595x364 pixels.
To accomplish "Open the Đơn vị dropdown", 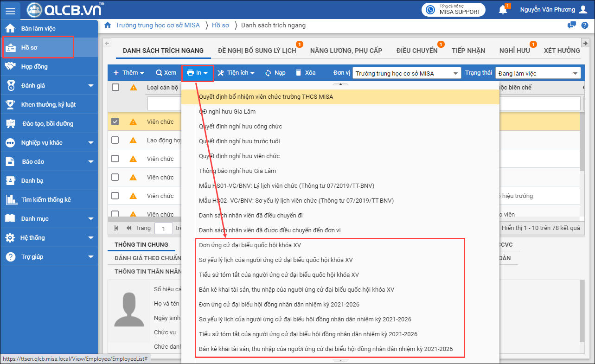I will [407, 73].
